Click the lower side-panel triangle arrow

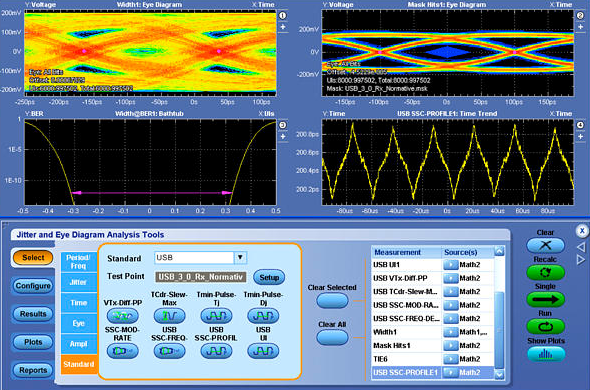pos(581,259)
